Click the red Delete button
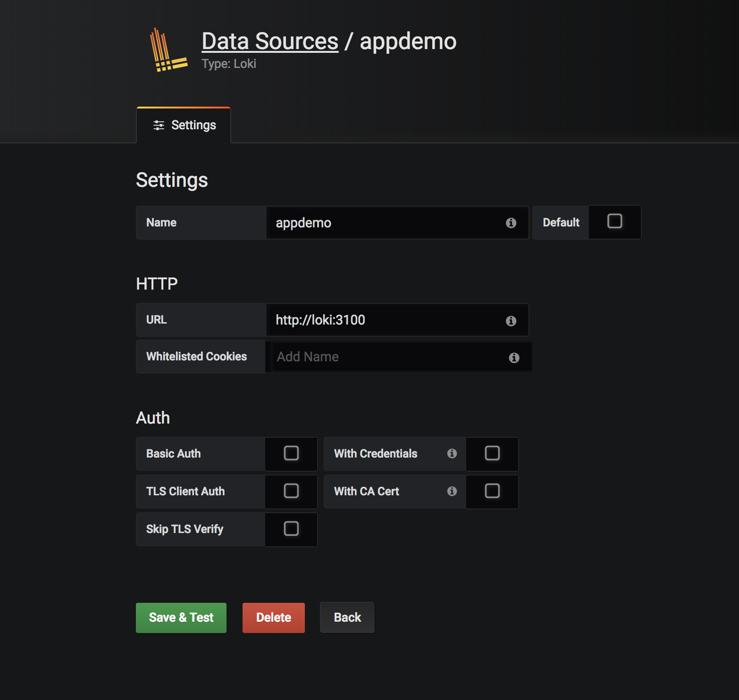This screenshot has height=700, width=739. click(274, 618)
